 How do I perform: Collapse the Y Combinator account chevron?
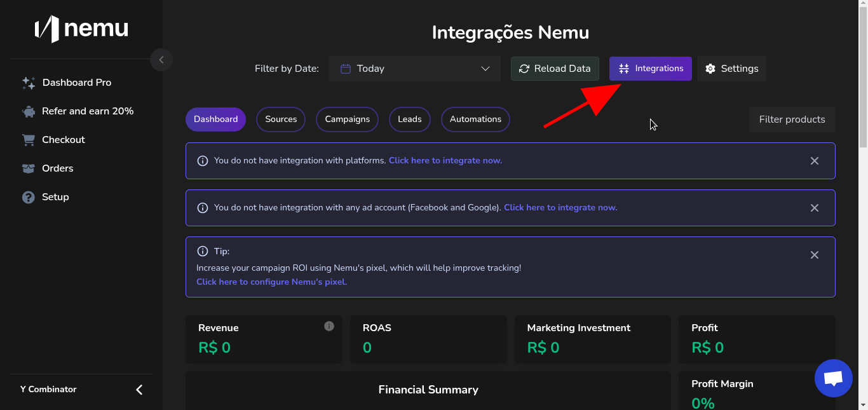[x=139, y=390]
